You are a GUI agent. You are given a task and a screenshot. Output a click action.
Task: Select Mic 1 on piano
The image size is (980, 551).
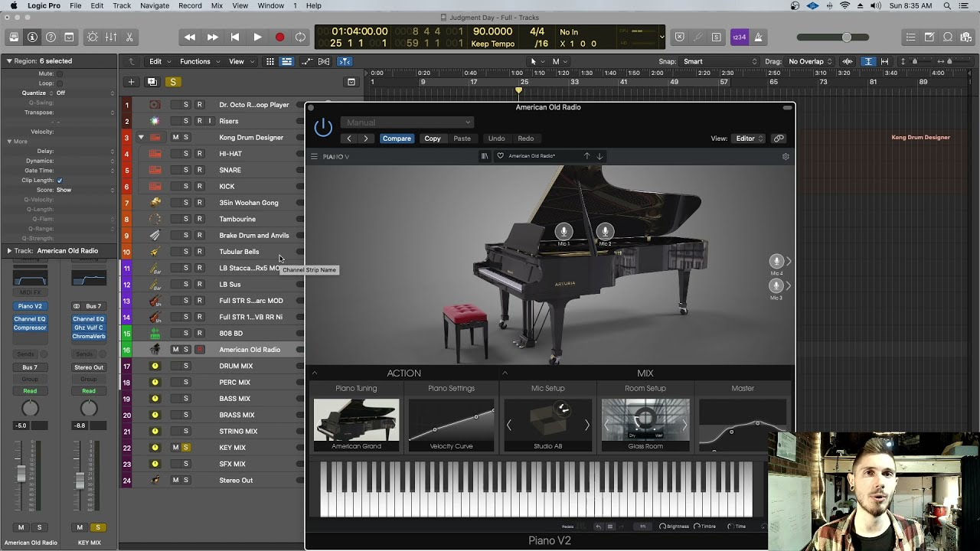pos(563,231)
